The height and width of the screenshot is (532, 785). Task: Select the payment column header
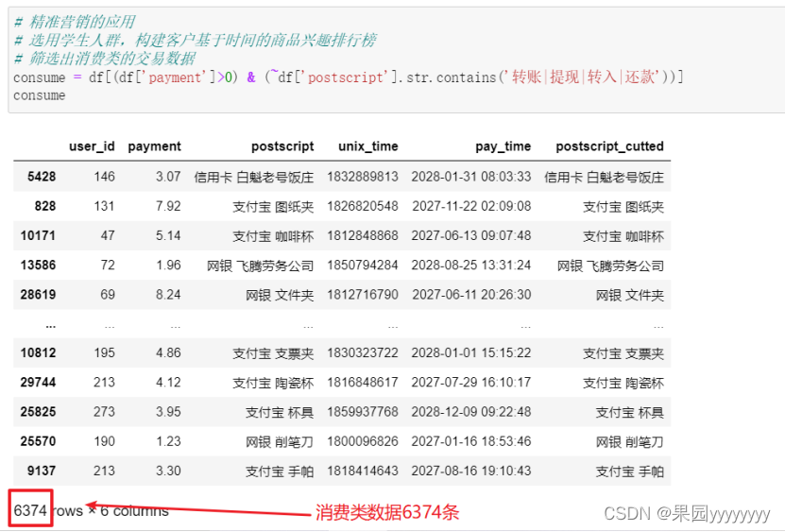click(x=154, y=146)
